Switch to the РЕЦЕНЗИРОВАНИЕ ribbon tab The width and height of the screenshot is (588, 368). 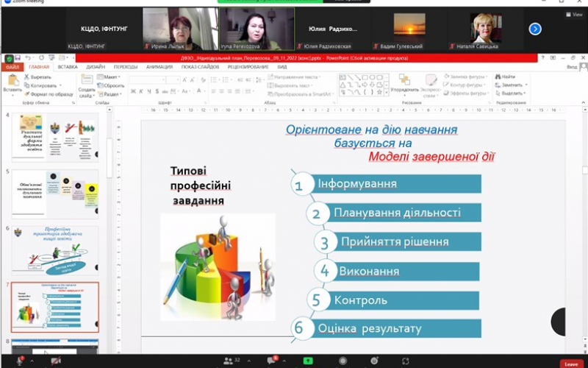pyautogui.click(x=248, y=67)
